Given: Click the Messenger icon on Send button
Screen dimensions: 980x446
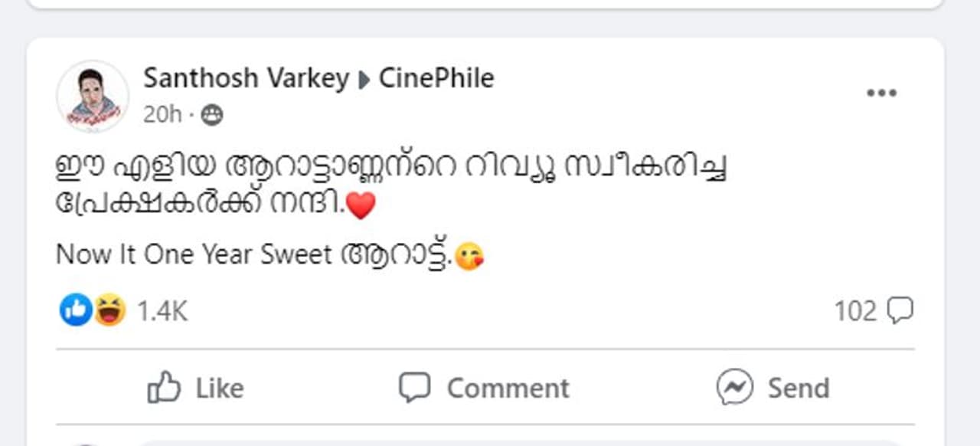Looking at the screenshot, I should click(734, 387).
